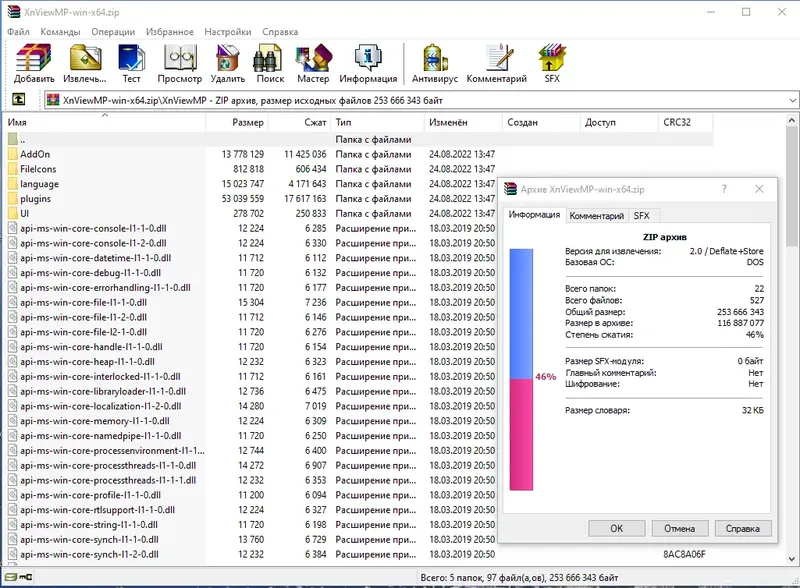This screenshot has height=588, width=800.
Task: Click the Справка button in dialog
Action: [x=743, y=528]
